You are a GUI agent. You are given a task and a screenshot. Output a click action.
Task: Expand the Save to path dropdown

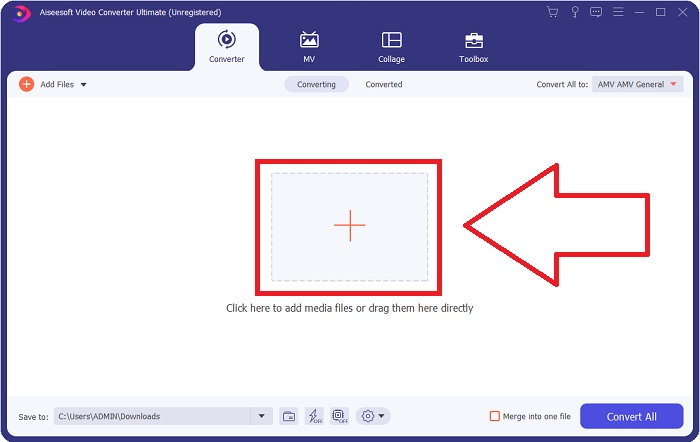click(x=262, y=416)
